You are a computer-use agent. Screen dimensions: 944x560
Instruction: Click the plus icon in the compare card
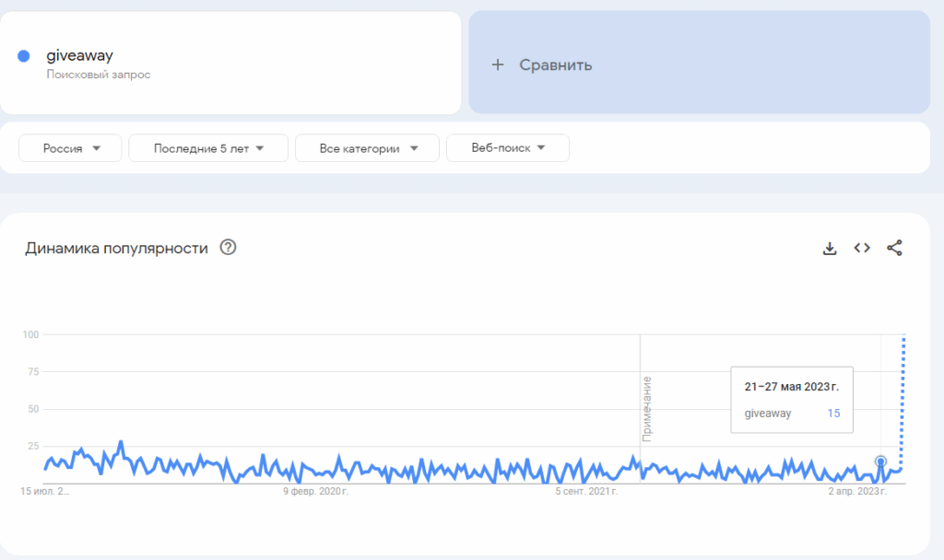coord(498,64)
